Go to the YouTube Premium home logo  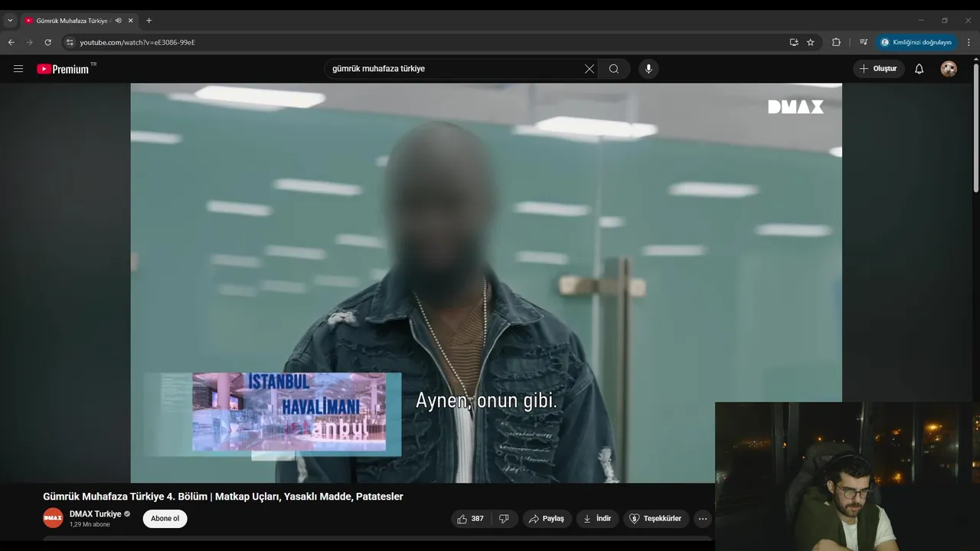(x=63, y=69)
